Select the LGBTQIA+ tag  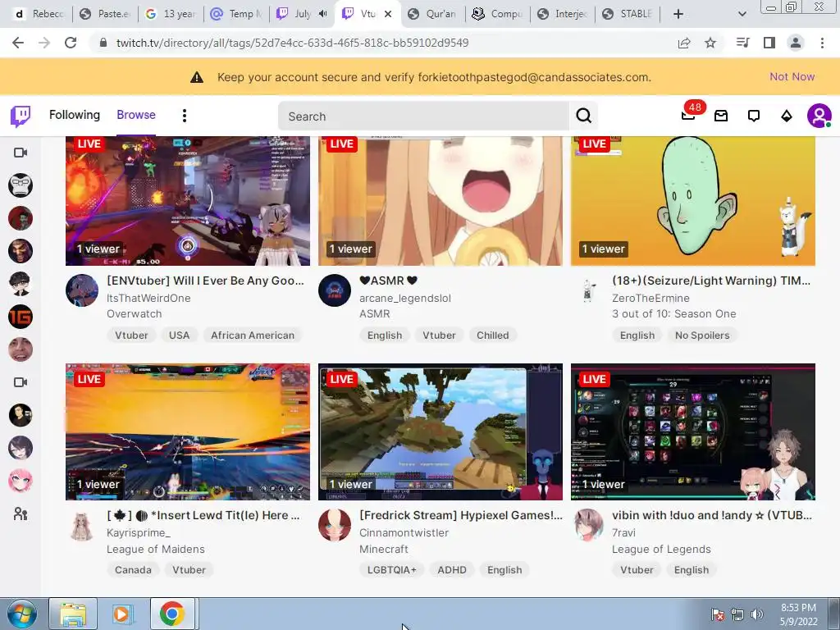click(391, 570)
